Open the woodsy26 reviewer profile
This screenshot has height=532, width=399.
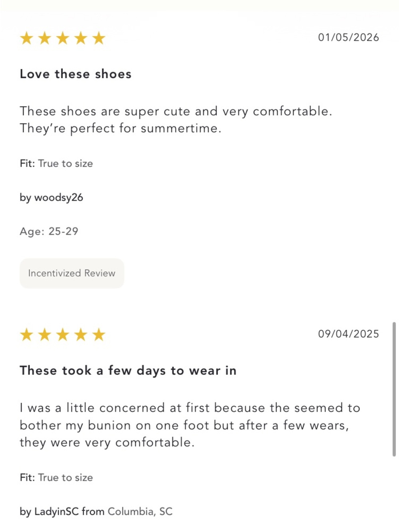[x=59, y=198]
